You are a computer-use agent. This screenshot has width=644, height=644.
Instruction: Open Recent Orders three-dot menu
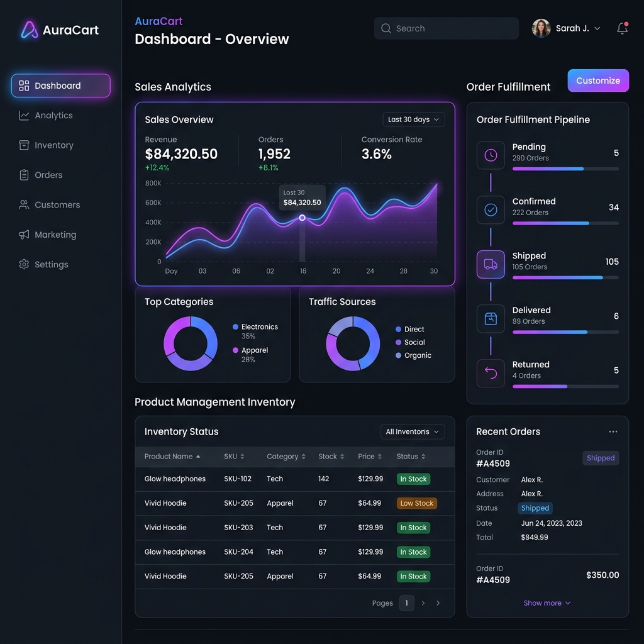point(613,431)
